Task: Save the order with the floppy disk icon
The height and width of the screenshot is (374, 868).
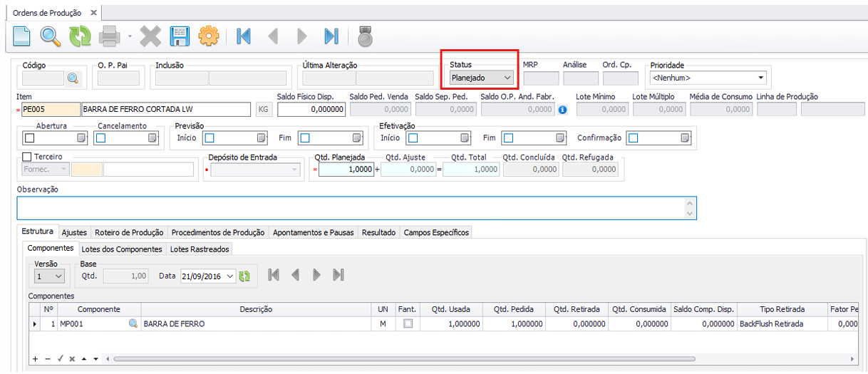Action: pos(179,36)
